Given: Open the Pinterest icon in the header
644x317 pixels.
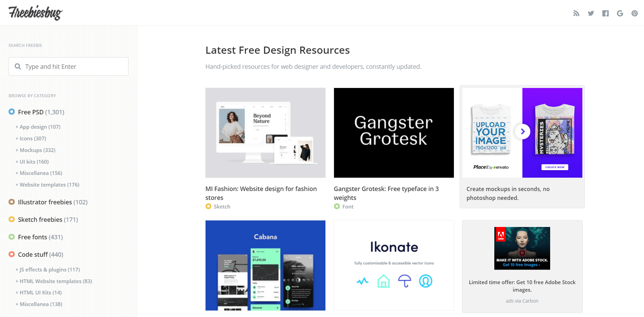Looking at the screenshot, I should pos(635,13).
